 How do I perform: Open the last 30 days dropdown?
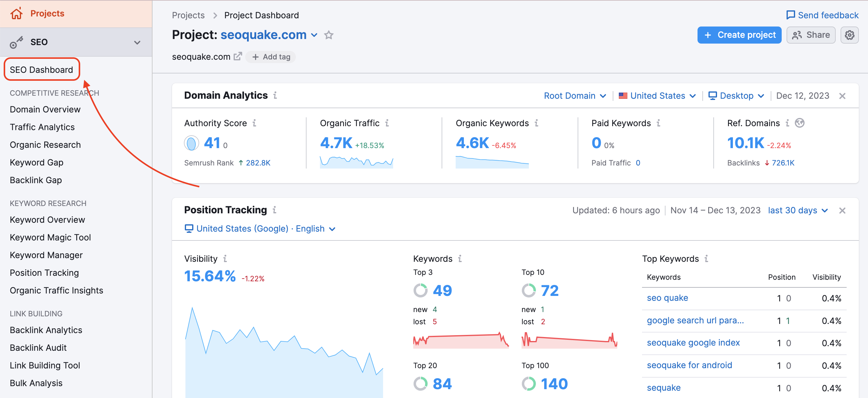click(x=798, y=211)
